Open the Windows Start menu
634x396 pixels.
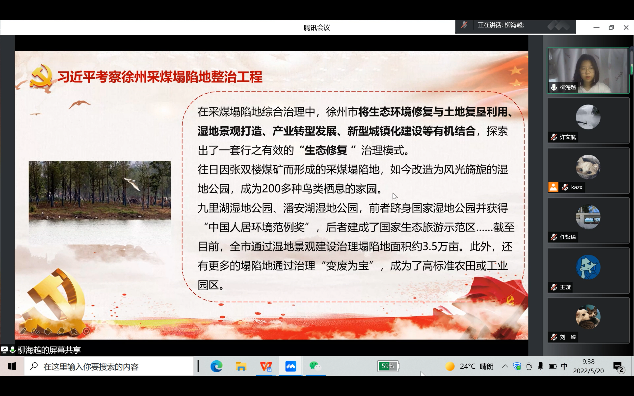(x=12, y=366)
